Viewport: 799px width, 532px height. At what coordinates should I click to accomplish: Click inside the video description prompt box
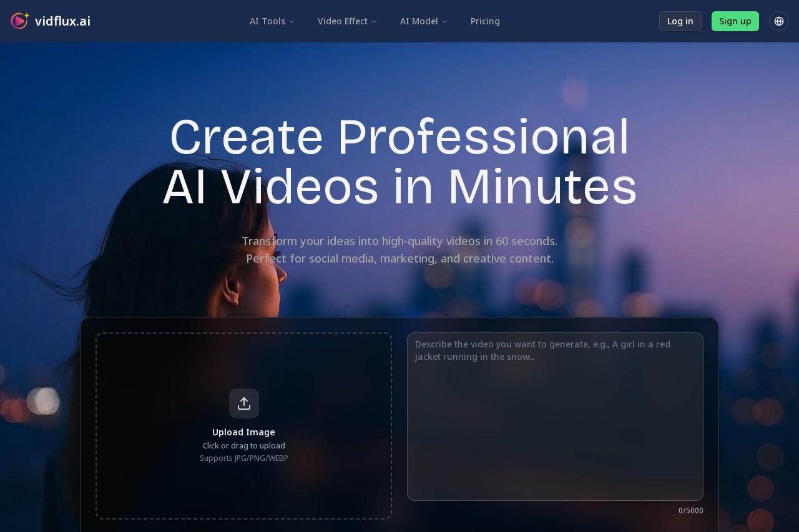555,417
